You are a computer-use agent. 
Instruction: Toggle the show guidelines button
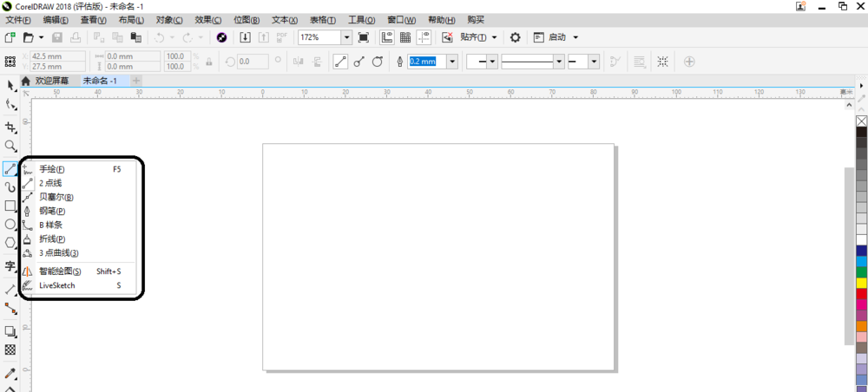click(x=424, y=38)
